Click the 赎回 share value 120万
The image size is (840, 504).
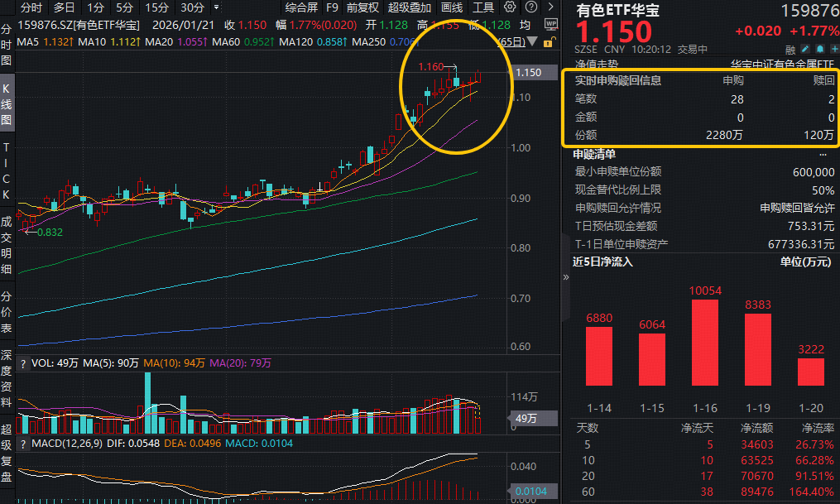(x=818, y=136)
